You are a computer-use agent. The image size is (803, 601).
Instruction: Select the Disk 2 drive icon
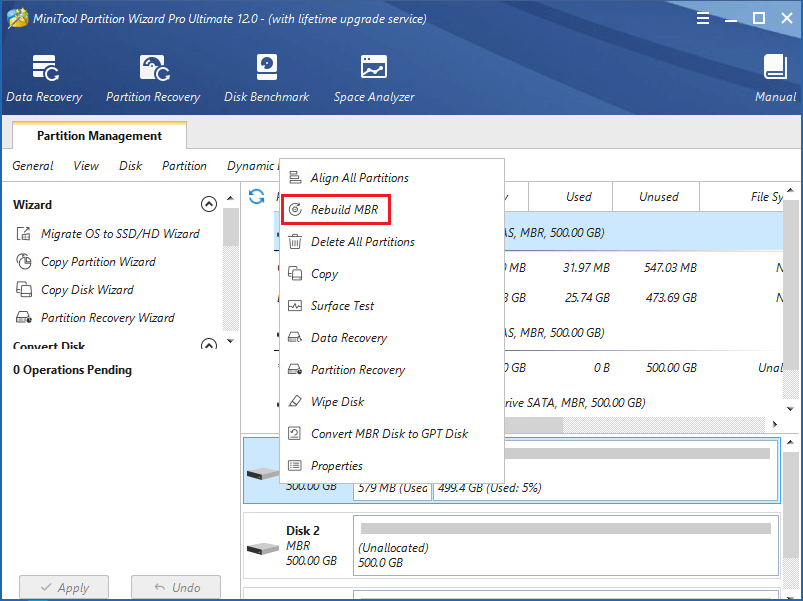(262, 549)
